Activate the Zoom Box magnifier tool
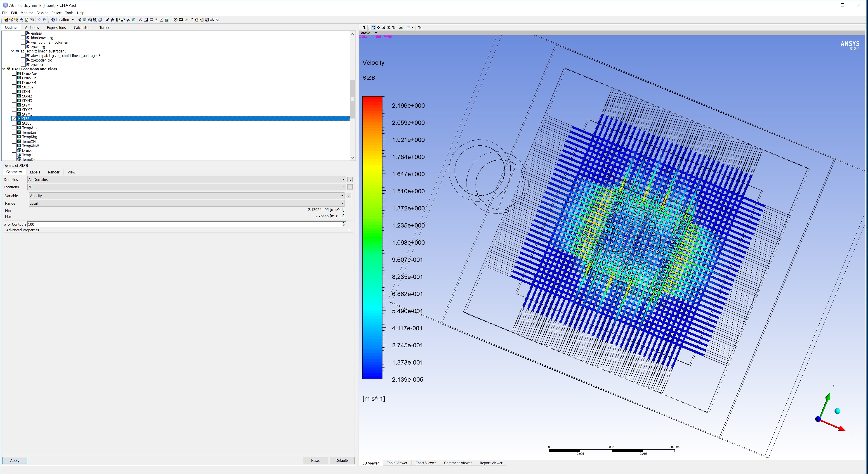This screenshot has width=868, height=474. pos(389,28)
